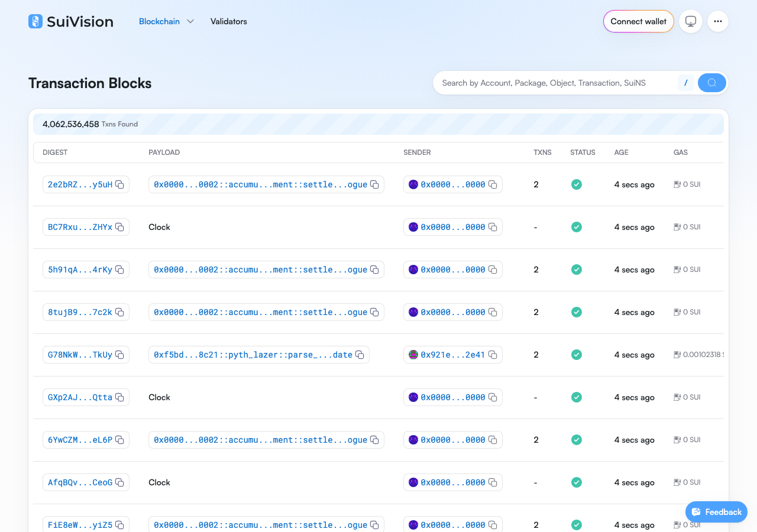The image size is (757, 532).
Task: Click the slash shortcut key badge
Action: 685,83
